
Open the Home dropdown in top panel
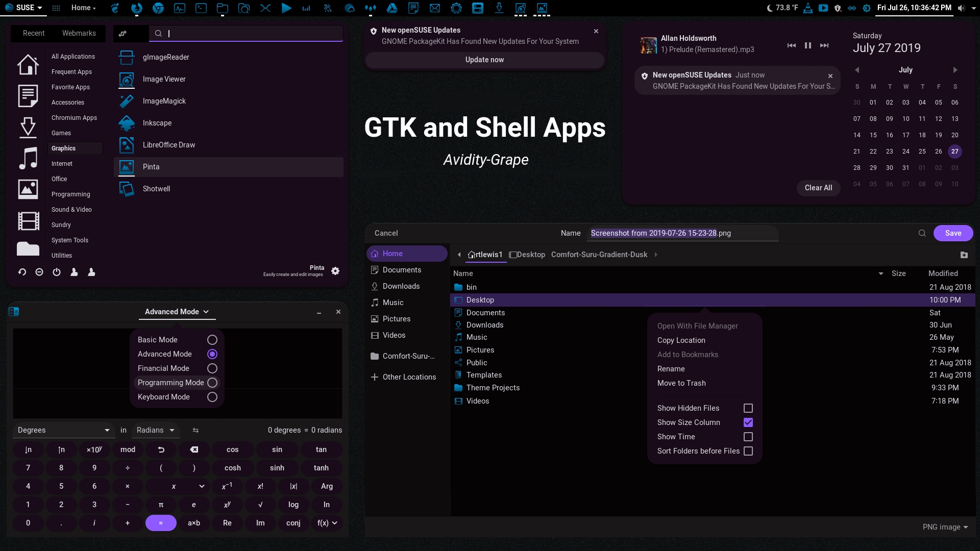83,8
